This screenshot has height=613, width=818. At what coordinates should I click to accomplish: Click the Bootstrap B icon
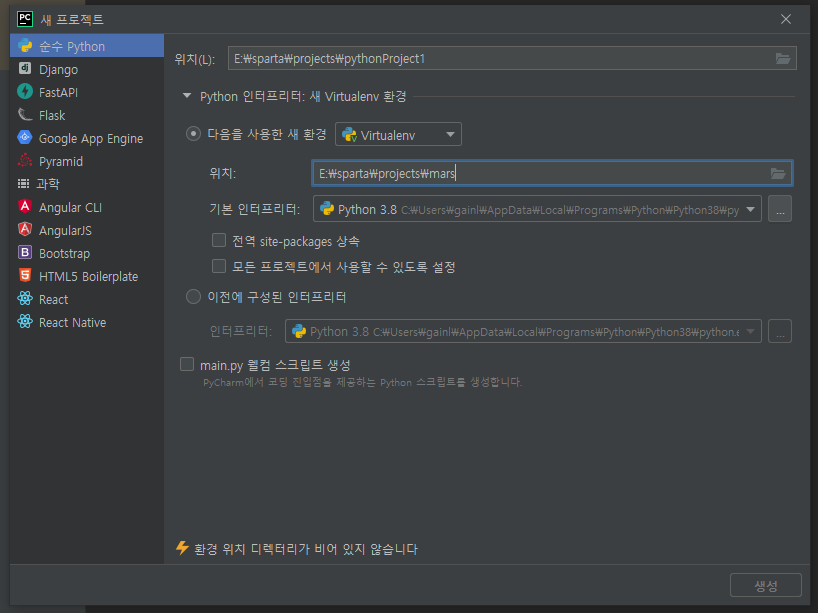point(25,253)
